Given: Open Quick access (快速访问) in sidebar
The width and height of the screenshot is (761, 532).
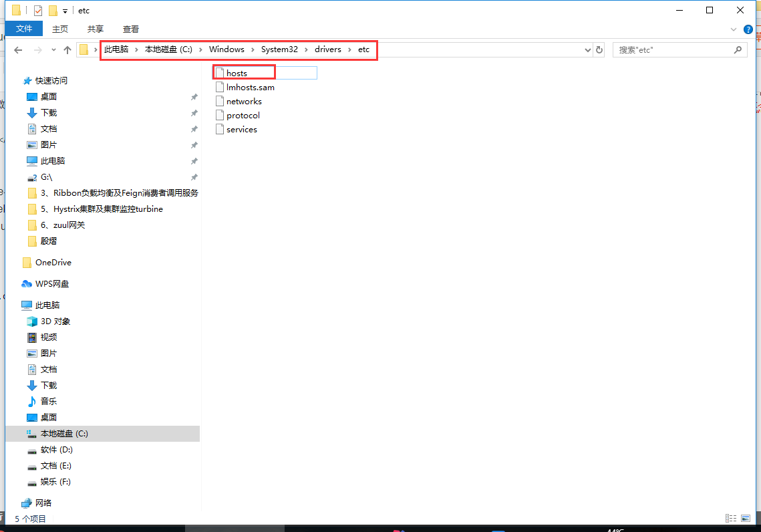Looking at the screenshot, I should [51, 81].
